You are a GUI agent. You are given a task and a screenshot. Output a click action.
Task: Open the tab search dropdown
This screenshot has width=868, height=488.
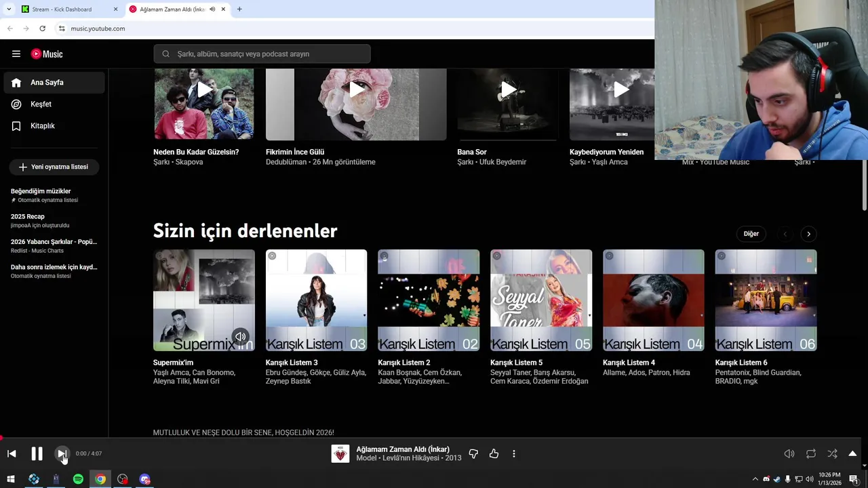(9, 9)
